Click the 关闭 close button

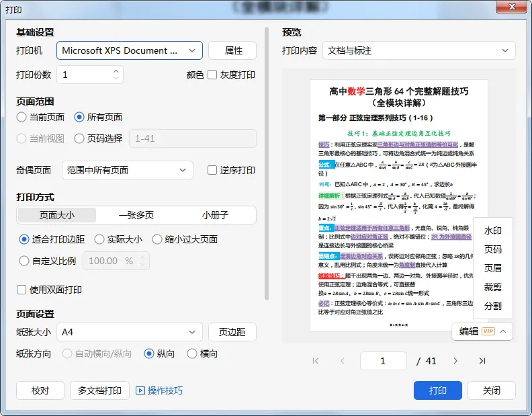pos(492,390)
